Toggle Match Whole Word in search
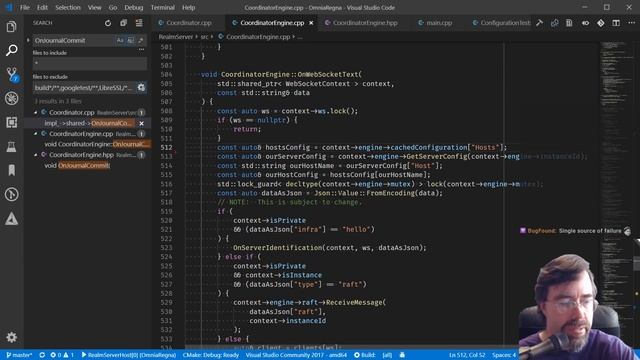 pos(130,40)
